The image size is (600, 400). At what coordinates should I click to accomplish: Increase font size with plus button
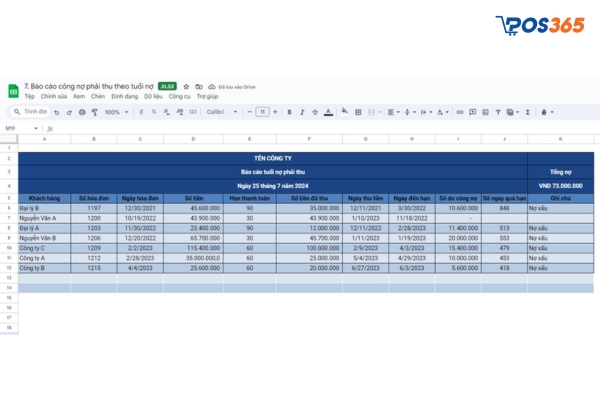click(x=275, y=112)
